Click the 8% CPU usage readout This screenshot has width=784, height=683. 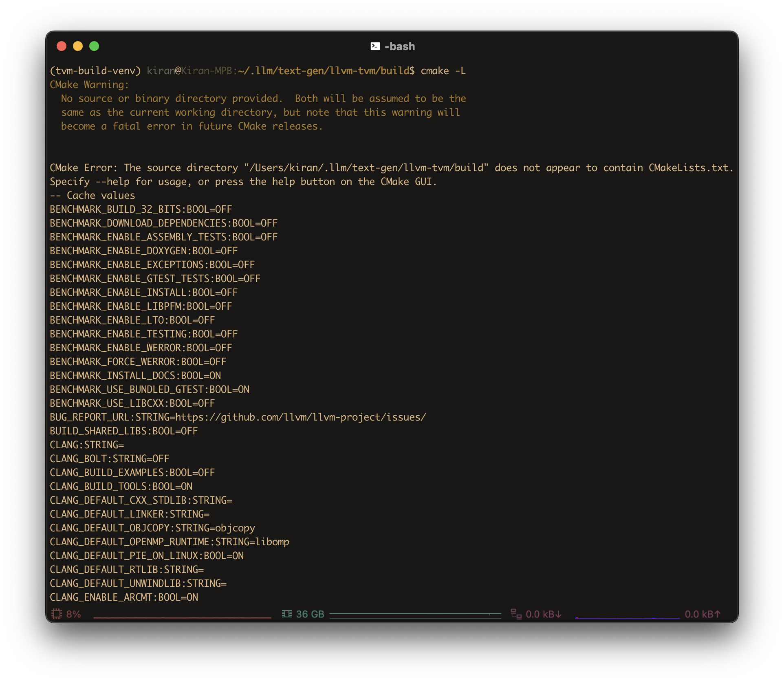click(74, 614)
